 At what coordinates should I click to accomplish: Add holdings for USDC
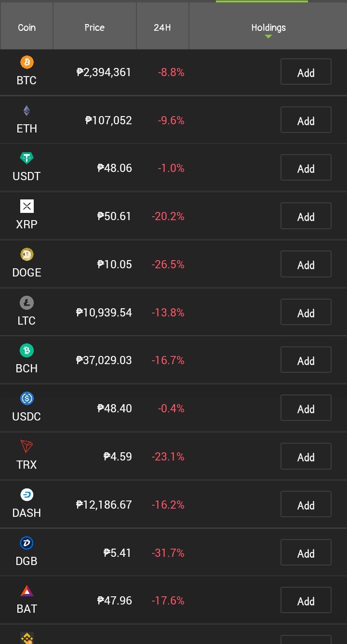click(306, 408)
